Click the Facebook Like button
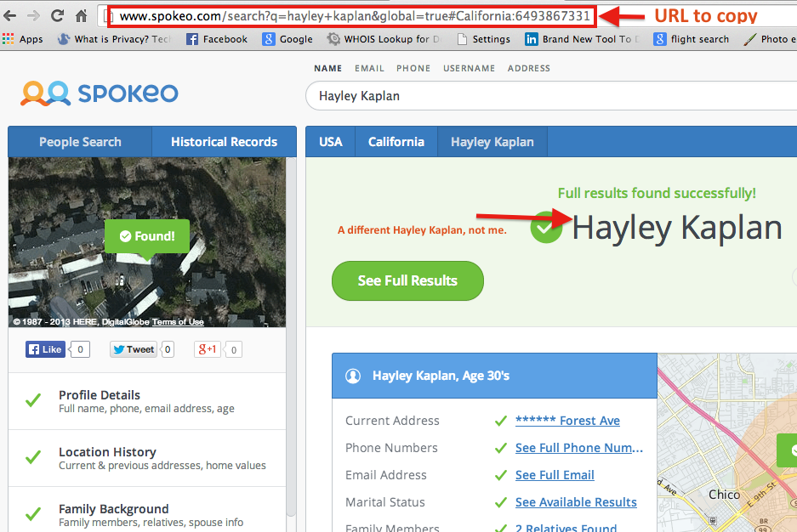The width and height of the screenshot is (797, 532). click(x=45, y=349)
